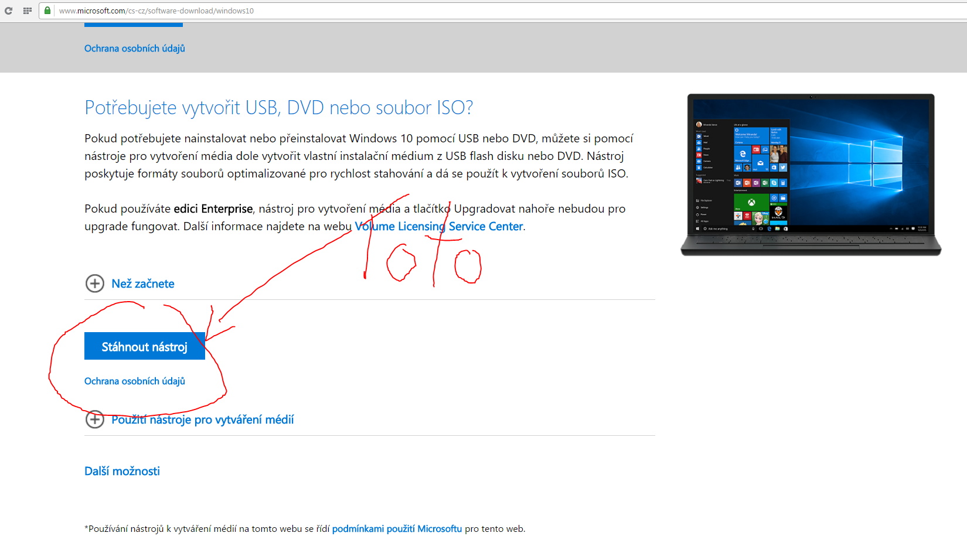This screenshot has height=560, width=967.
Task: Click the browser reload page icon
Action: [x=9, y=11]
